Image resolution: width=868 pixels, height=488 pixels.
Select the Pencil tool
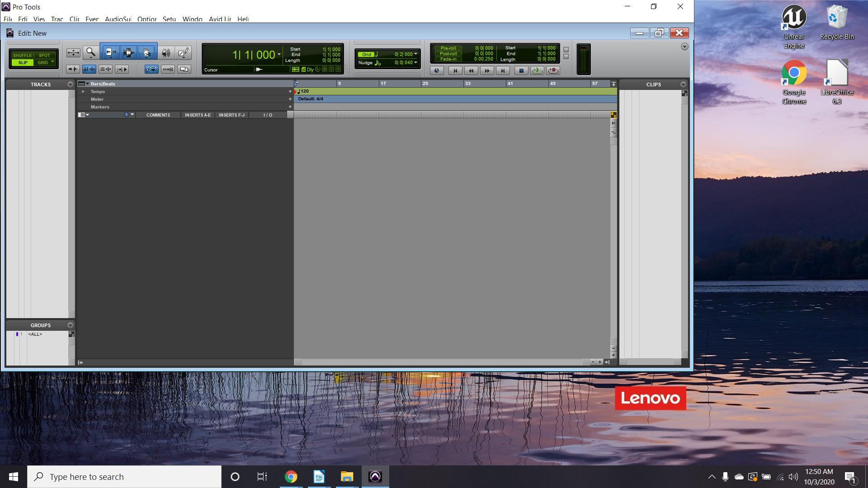pos(183,52)
